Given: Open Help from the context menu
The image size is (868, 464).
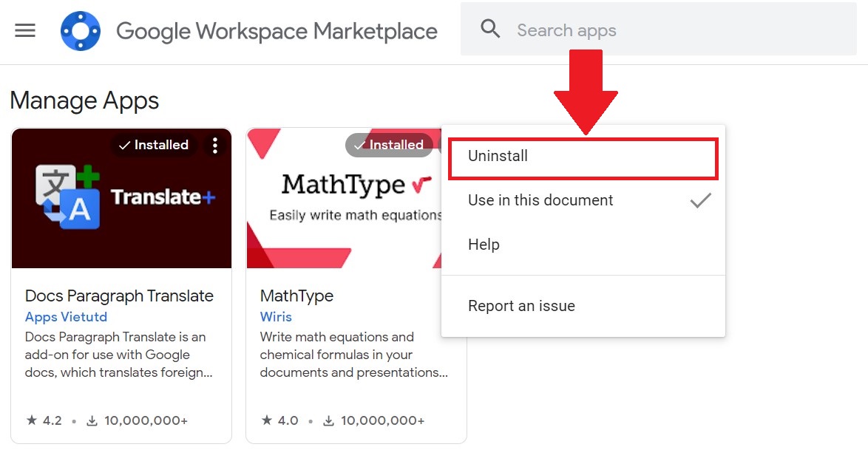Looking at the screenshot, I should 583,245.
